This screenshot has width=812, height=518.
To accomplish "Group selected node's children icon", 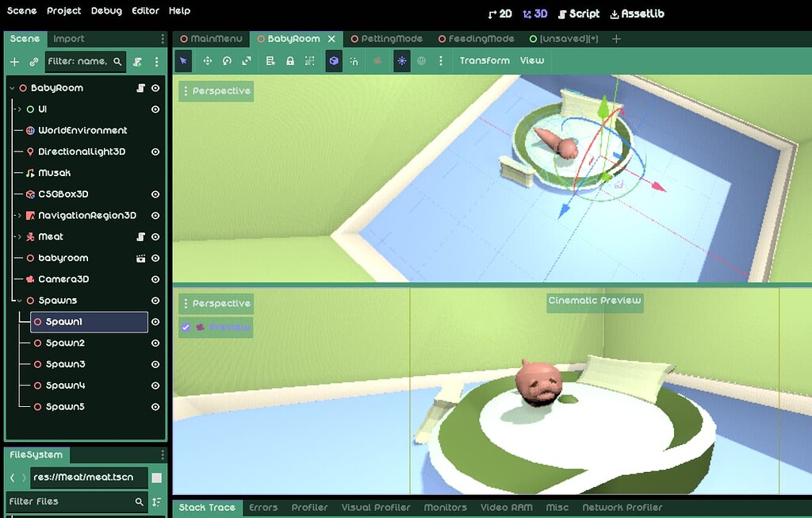I will (310, 61).
